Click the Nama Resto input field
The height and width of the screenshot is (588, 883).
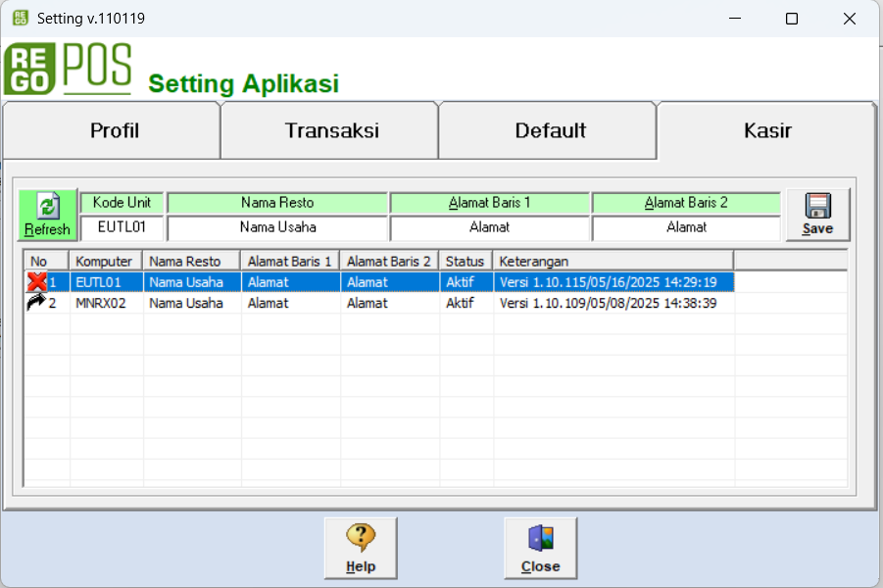(277, 227)
